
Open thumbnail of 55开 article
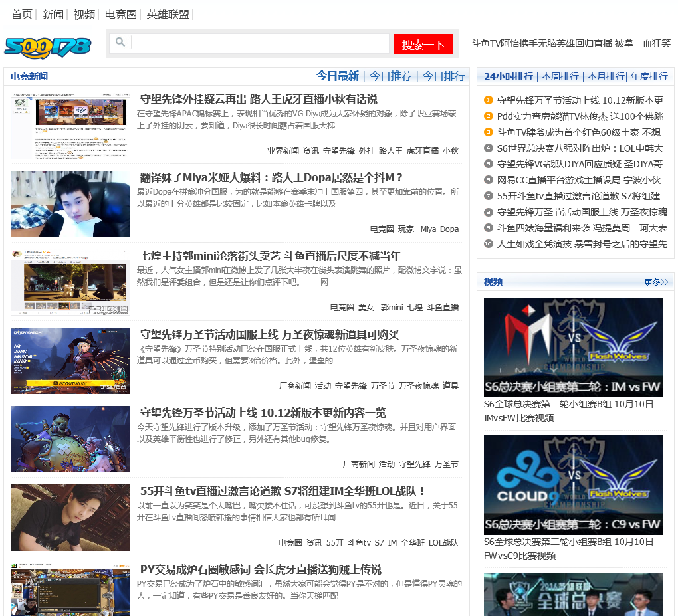coord(70,518)
